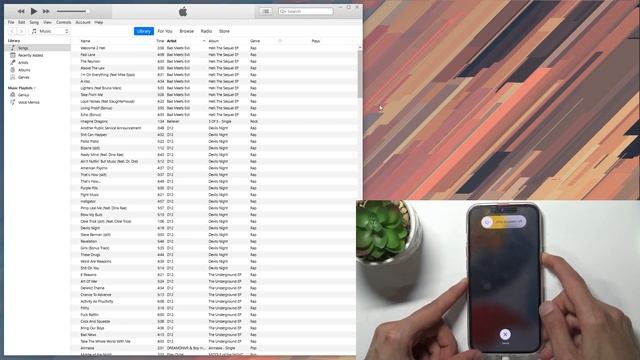Open the File menu
This screenshot has width=640, height=360.
coord(11,22)
